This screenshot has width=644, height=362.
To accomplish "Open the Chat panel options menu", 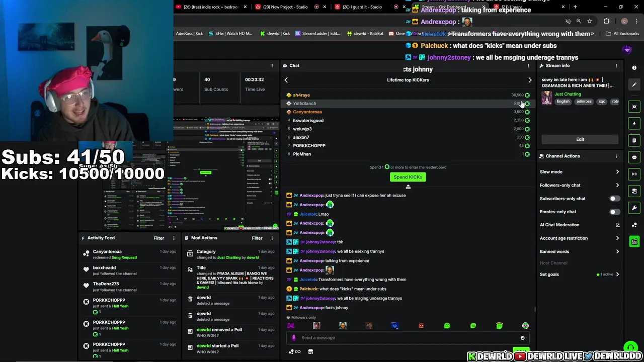I will [528, 66].
